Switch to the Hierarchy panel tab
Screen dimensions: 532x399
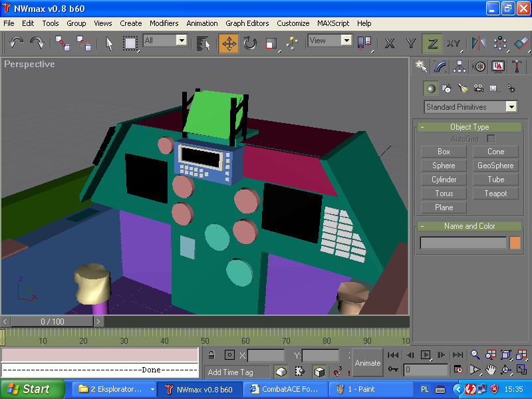pos(459,66)
